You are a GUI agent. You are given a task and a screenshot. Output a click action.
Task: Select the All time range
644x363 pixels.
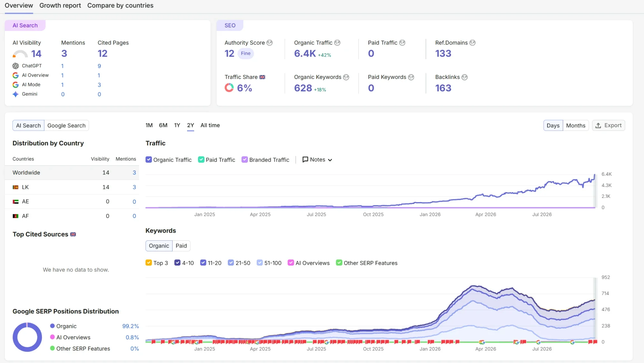pos(210,126)
